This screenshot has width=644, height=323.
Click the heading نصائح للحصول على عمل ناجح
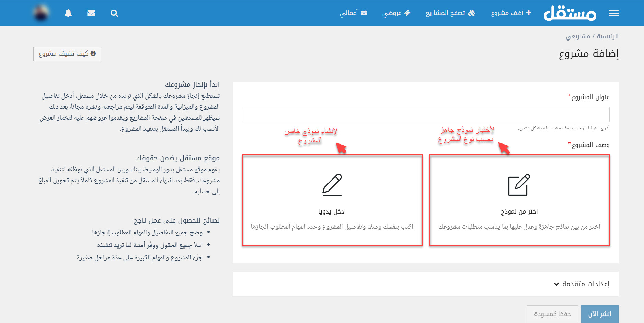click(177, 220)
